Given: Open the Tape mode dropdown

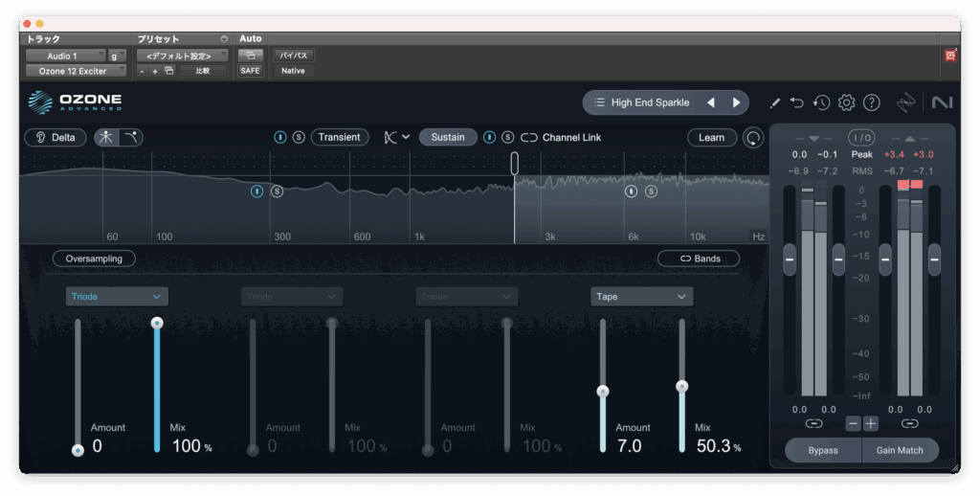Looking at the screenshot, I should point(641,297).
